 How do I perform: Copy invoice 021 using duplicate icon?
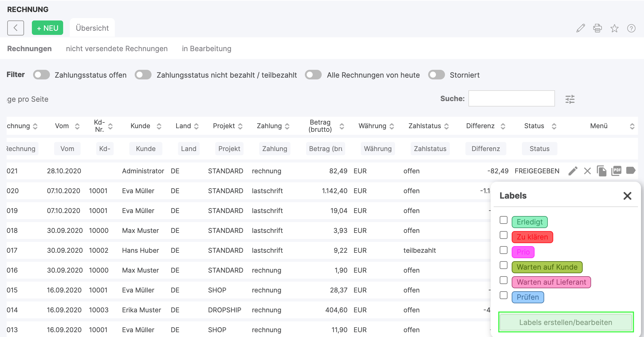602,171
